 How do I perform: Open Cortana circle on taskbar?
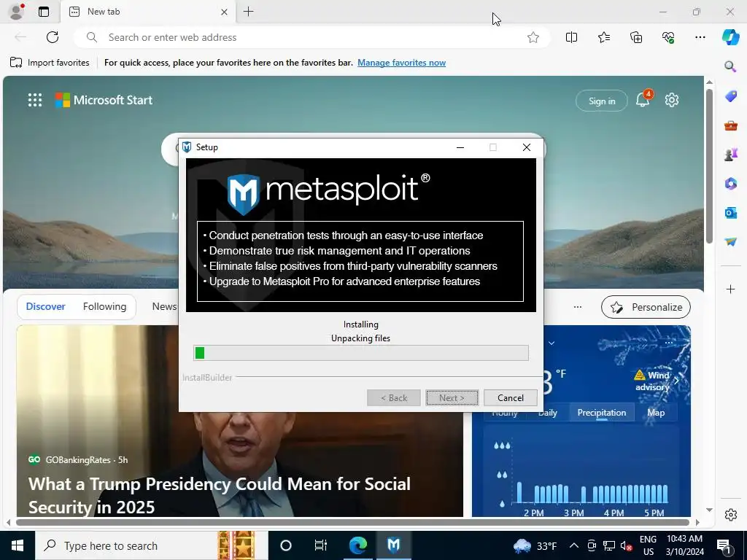tap(285, 545)
